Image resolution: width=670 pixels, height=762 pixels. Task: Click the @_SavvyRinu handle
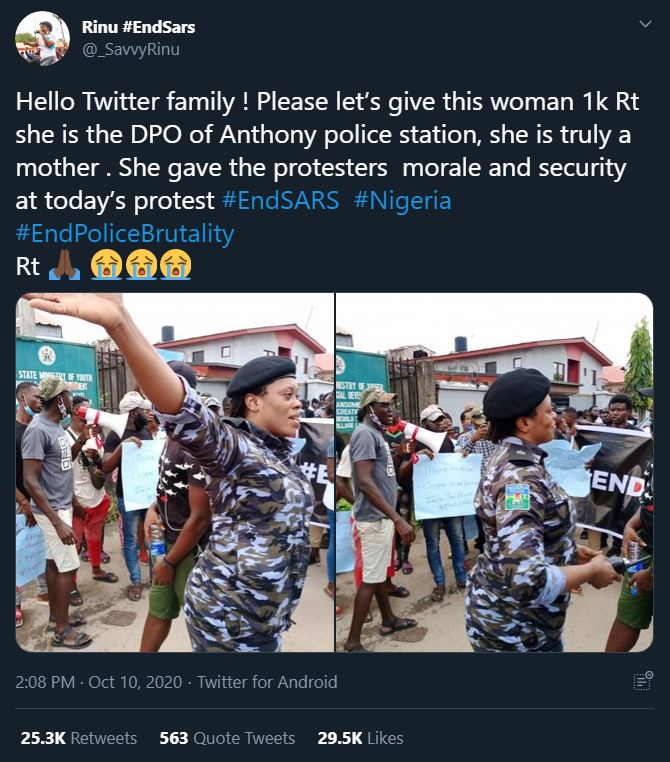[131, 48]
